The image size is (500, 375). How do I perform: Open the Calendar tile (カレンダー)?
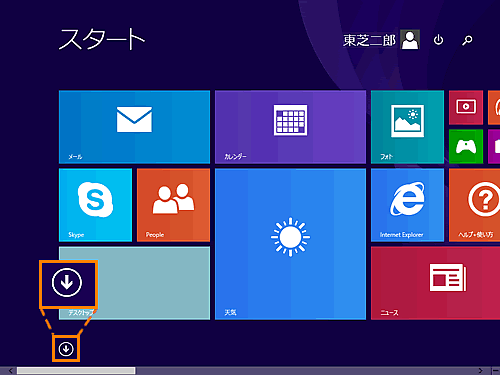(x=290, y=127)
